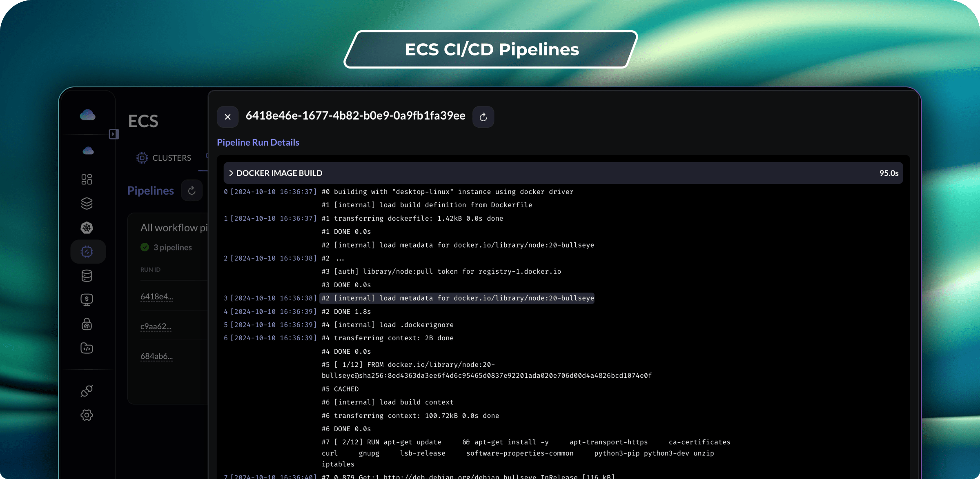This screenshot has width=980, height=479.
Task: Select the code repository folder icon
Action: click(87, 348)
